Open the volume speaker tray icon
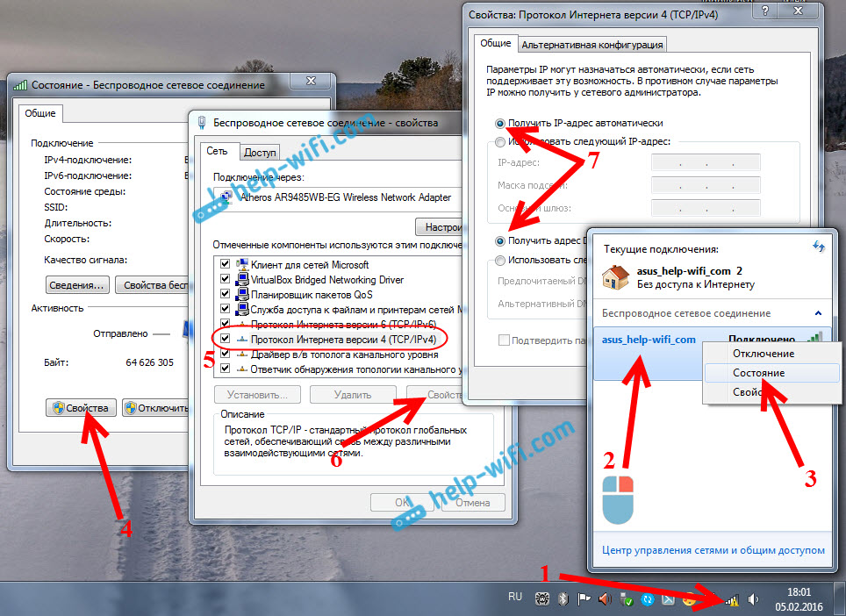 [x=754, y=599]
